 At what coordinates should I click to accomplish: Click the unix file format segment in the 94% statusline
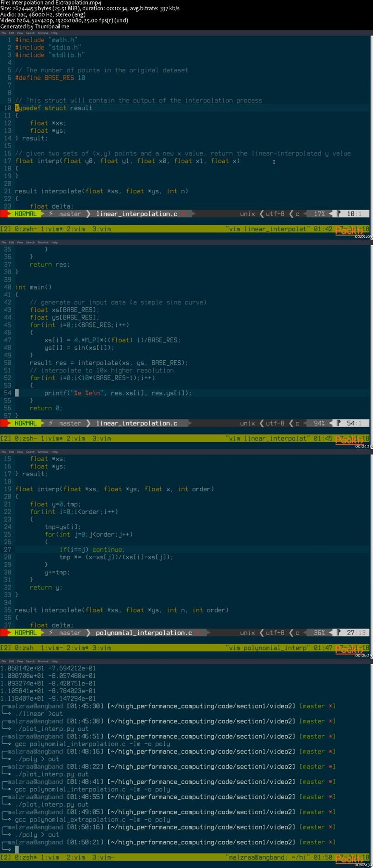(247, 423)
